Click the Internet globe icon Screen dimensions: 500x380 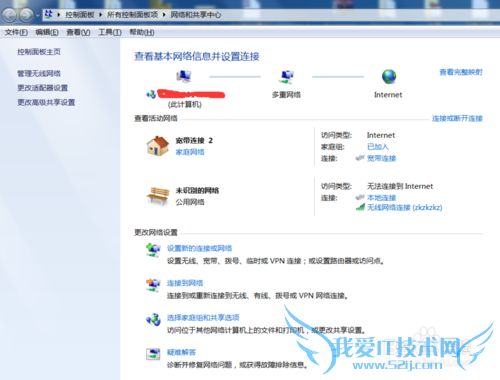pyautogui.click(x=389, y=76)
